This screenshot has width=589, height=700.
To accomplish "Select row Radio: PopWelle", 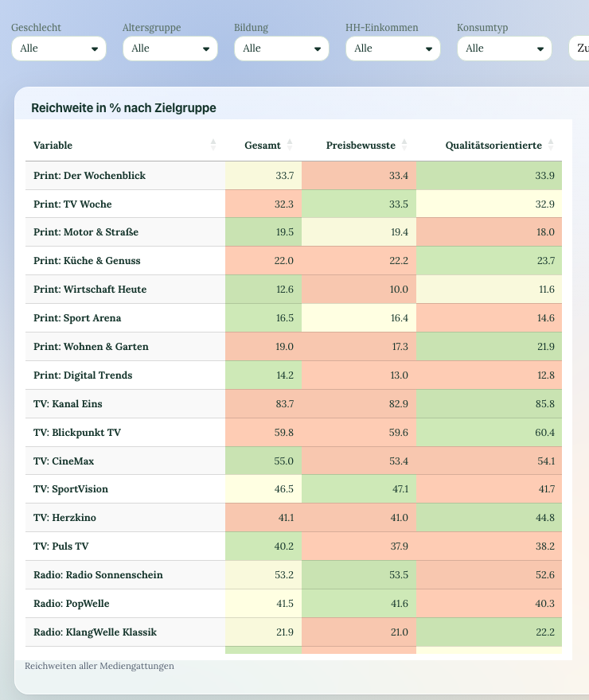I will (x=294, y=603).
